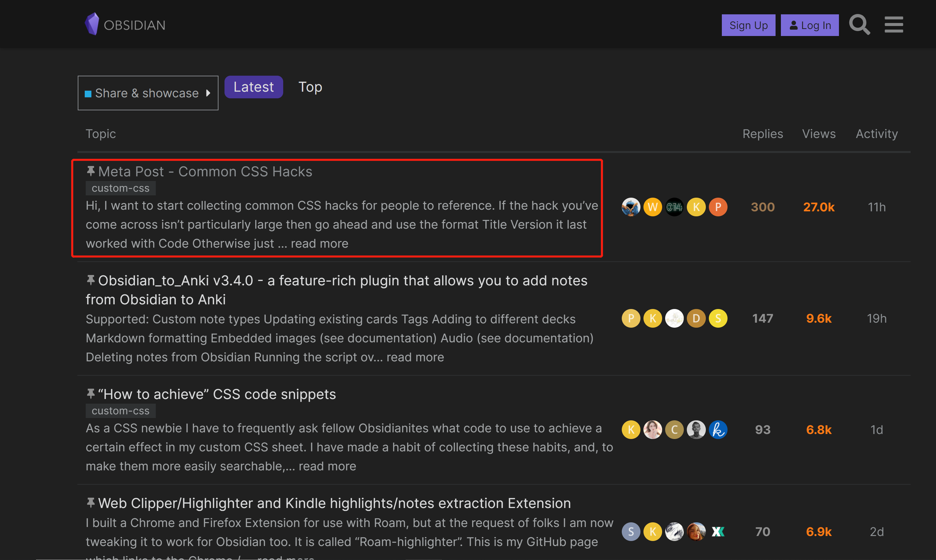Switch to the Latest tab

pyautogui.click(x=254, y=87)
